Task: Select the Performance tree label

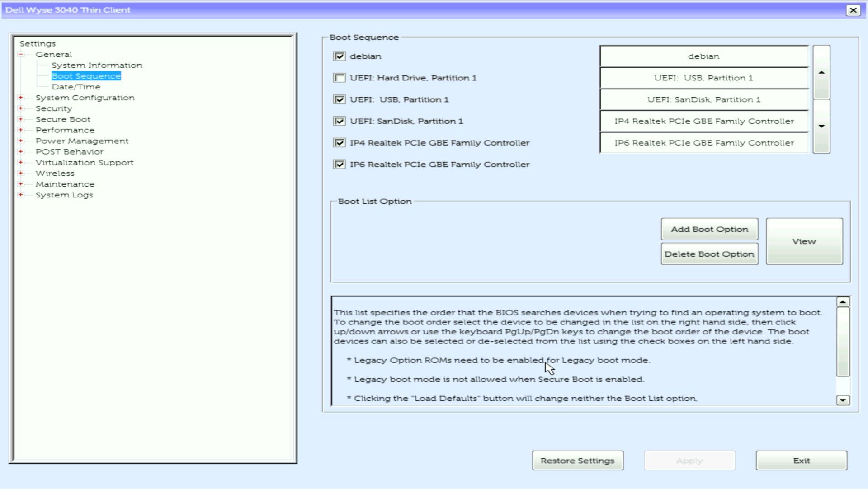Action: click(65, 130)
